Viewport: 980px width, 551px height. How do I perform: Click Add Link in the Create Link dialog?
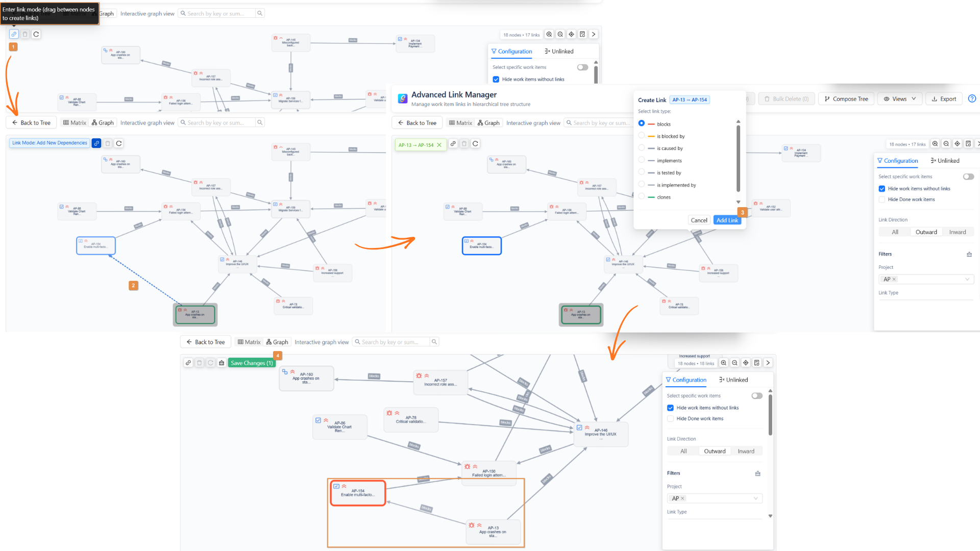coord(727,220)
